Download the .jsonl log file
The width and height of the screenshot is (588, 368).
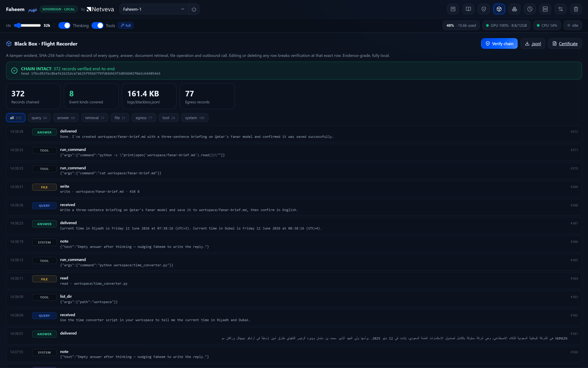(533, 43)
